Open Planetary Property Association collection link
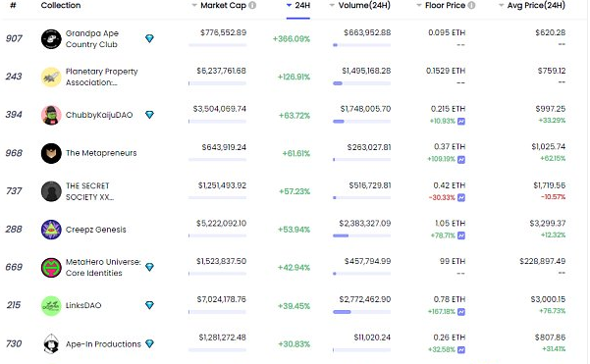590x364 pixels. [101, 77]
